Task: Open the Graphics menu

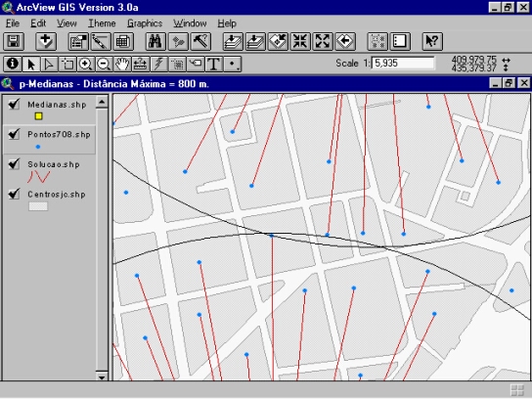Action: (x=145, y=23)
